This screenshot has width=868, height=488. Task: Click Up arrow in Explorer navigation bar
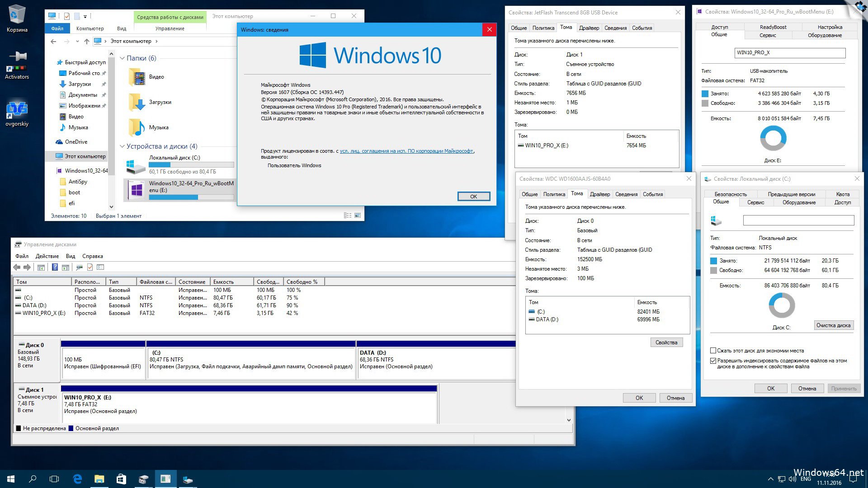coord(86,41)
